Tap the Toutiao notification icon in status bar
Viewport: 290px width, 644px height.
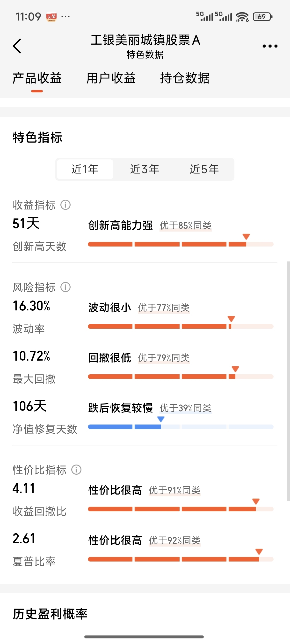tap(51, 17)
